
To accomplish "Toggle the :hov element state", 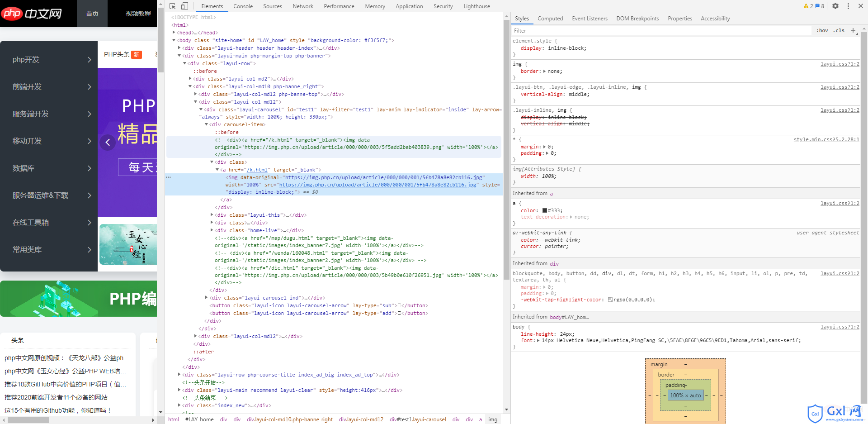I will click(822, 30).
